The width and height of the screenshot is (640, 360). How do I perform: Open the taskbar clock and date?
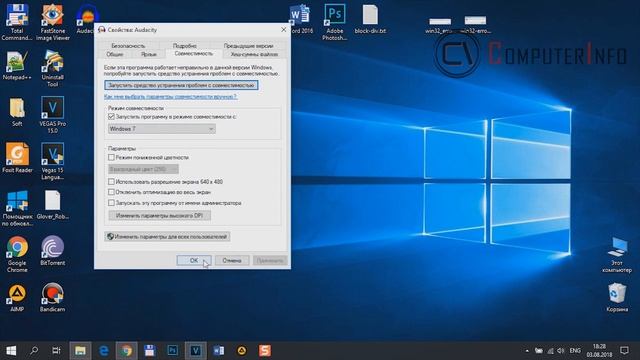tap(599, 351)
